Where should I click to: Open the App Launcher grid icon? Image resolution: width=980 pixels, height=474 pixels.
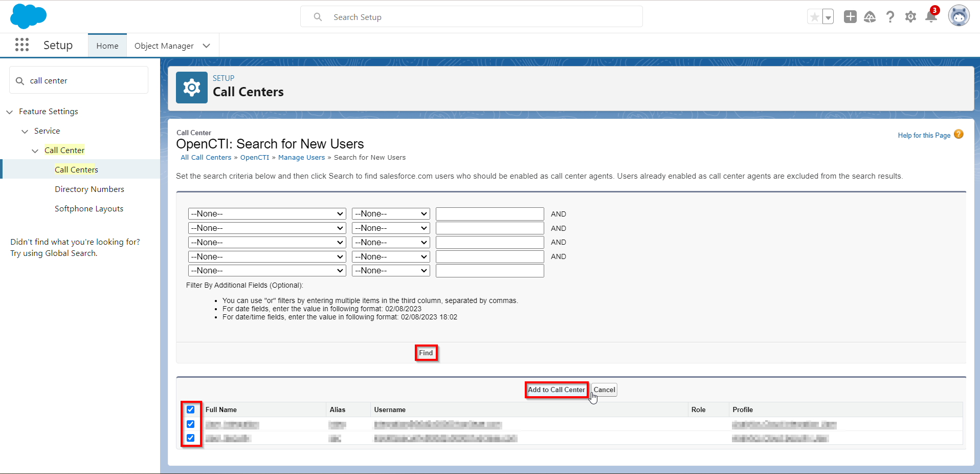pyautogui.click(x=22, y=45)
